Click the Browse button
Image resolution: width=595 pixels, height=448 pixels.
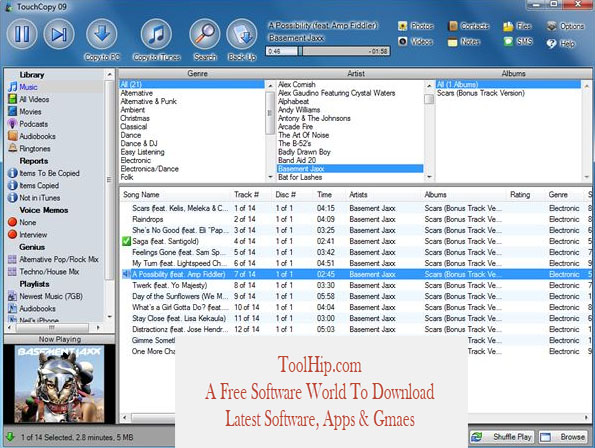click(562, 437)
